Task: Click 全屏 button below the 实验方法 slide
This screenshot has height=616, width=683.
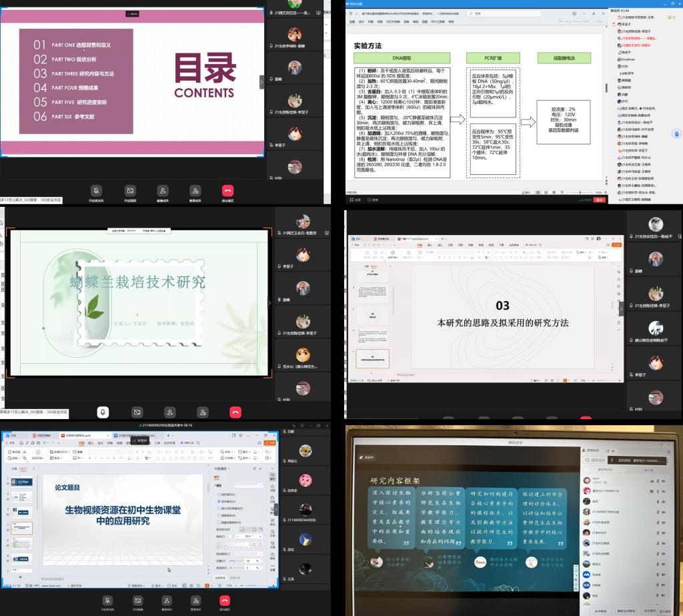Action: click(355, 200)
